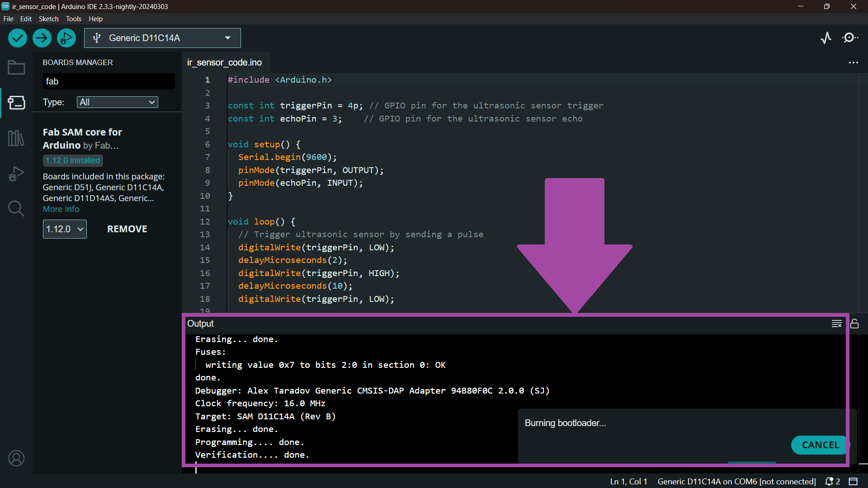Open the board Type filter dropdown
The image size is (868, 488).
(118, 102)
